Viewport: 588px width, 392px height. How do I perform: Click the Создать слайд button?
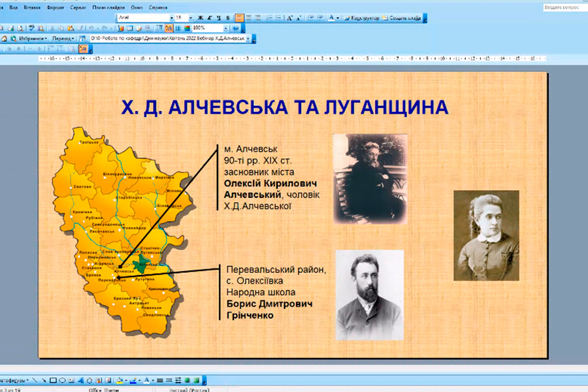pos(402,18)
